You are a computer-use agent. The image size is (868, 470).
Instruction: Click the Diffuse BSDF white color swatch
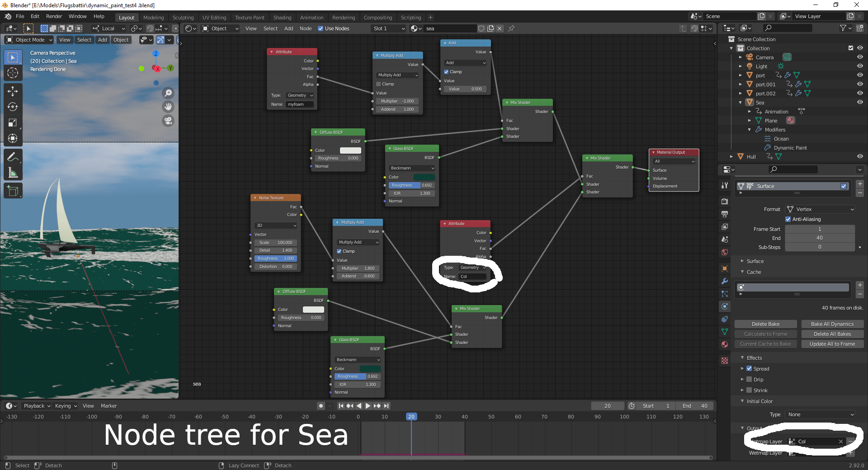coord(350,150)
